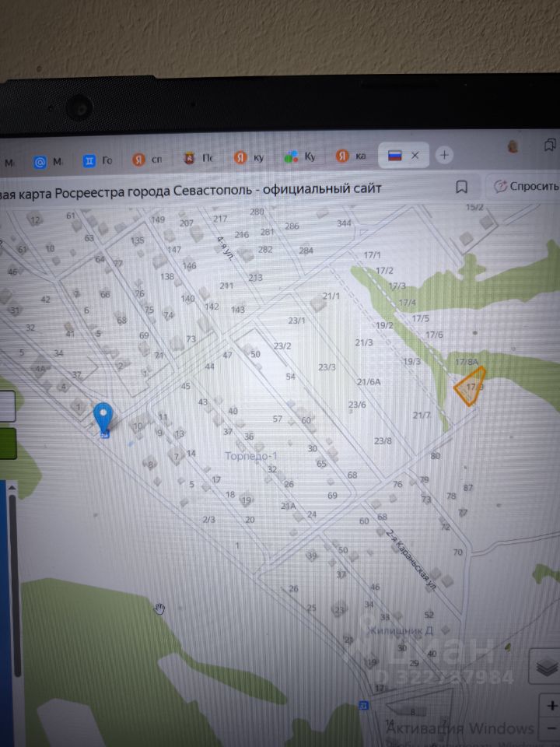This screenshot has width=560, height=747.
Task: Click the blue location pin marker
Action: click(x=103, y=419)
